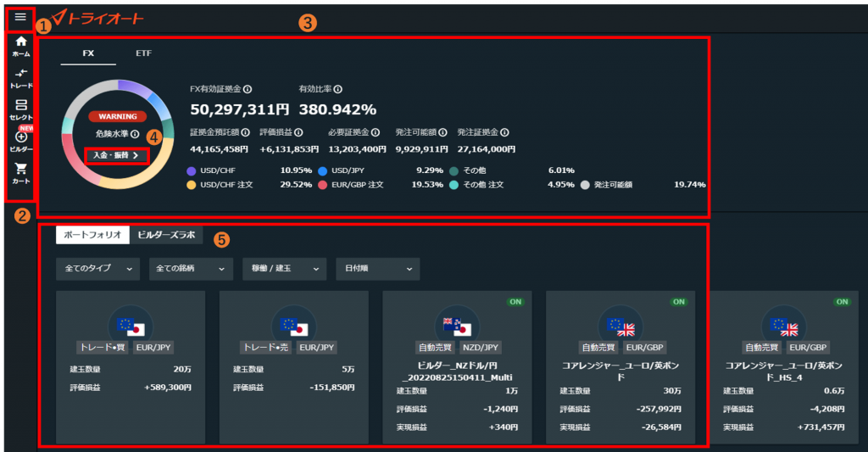Click the 27,164,000円 value
868x452 pixels.
coord(486,149)
